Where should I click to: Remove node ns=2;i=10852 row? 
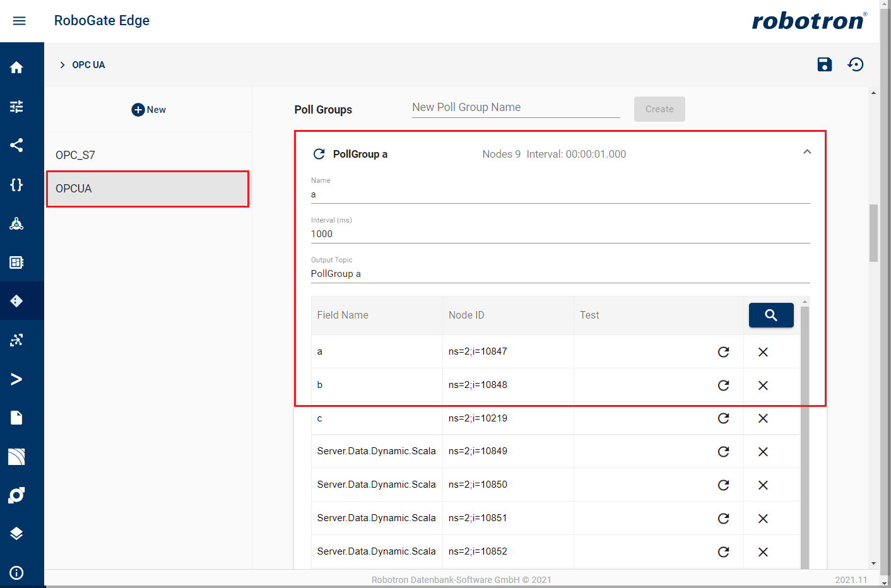763,552
